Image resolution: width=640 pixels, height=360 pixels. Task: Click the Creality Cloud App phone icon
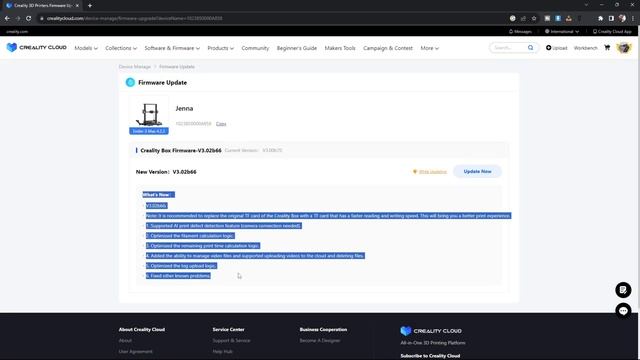[595, 31]
